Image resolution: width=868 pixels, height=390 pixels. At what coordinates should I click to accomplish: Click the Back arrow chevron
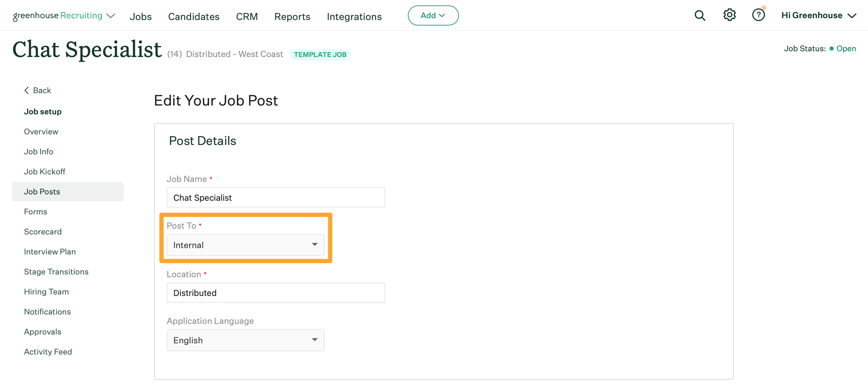pyautogui.click(x=27, y=90)
